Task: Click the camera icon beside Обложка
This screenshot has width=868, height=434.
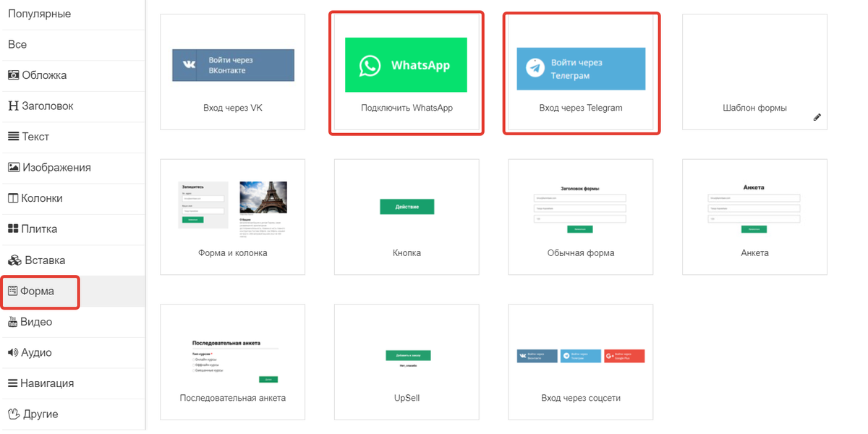Action: [x=13, y=75]
